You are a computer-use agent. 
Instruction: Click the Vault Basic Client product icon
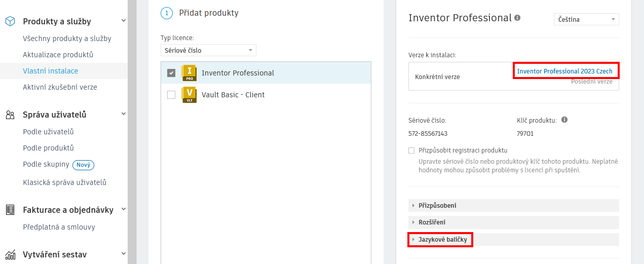[188, 95]
